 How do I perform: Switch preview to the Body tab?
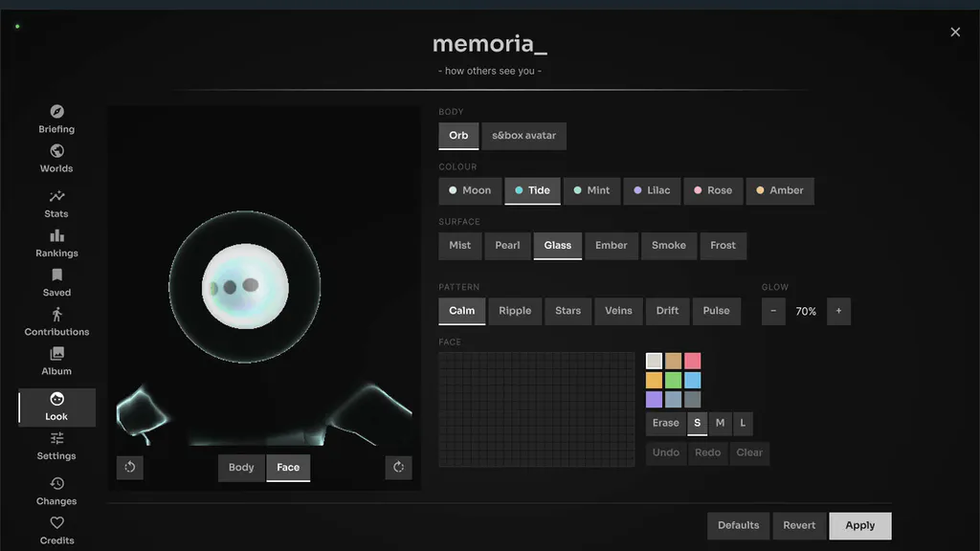point(241,467)
